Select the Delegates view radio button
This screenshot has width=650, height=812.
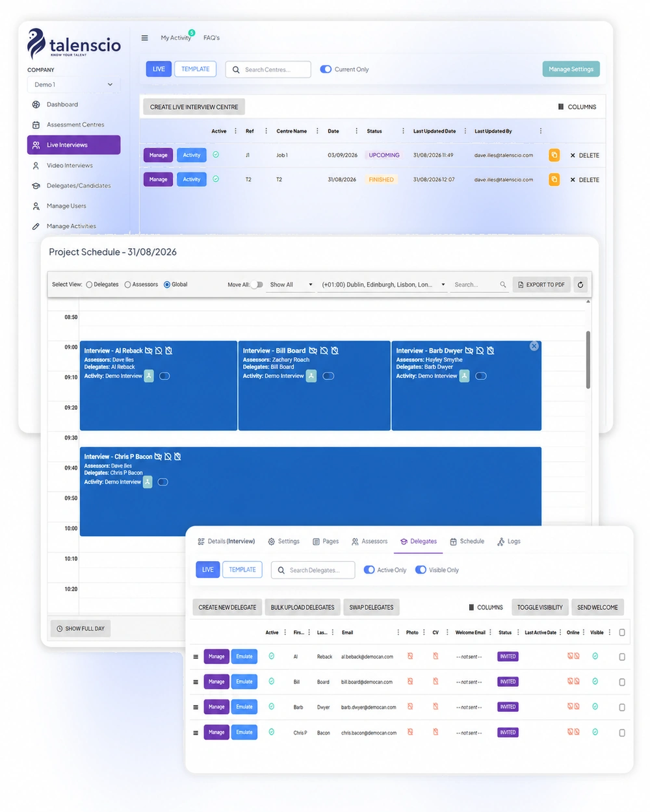click(89, 285)
